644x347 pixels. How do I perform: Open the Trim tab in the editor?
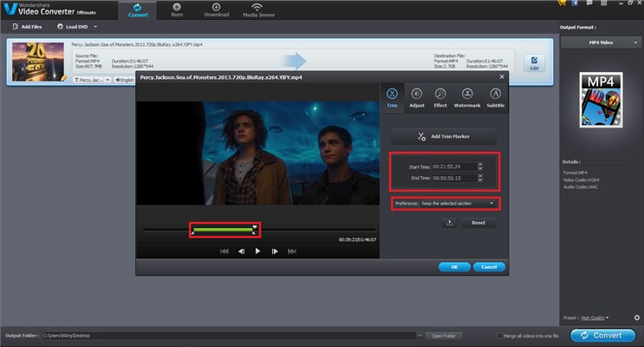(x=392, y=98)
